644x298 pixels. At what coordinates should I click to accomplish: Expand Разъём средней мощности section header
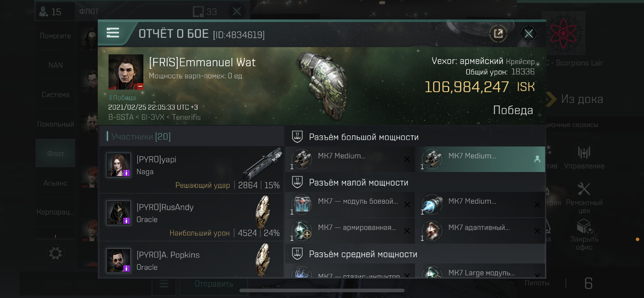(x=415, y=254)
